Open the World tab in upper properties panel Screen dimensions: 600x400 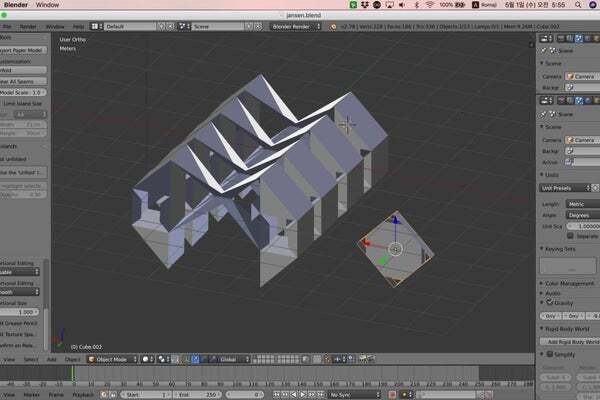(587, 38)
